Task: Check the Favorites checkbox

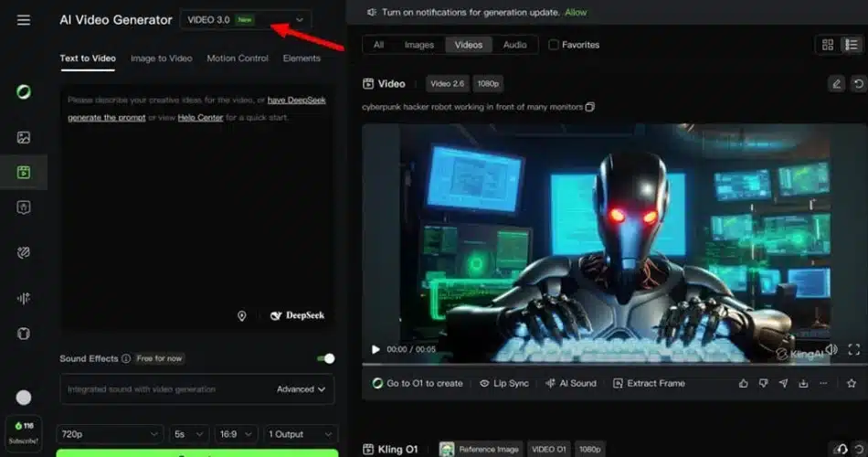Action: (553, 45)
